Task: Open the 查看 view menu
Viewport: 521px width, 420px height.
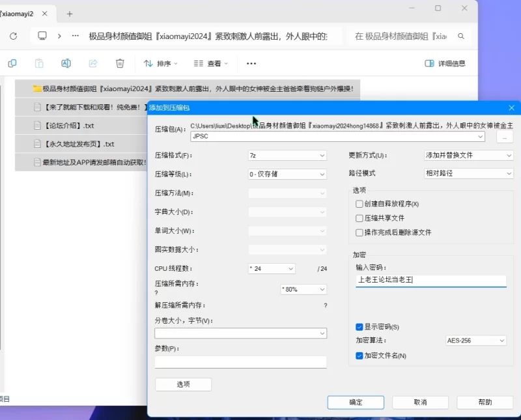Action: point(211,63)
